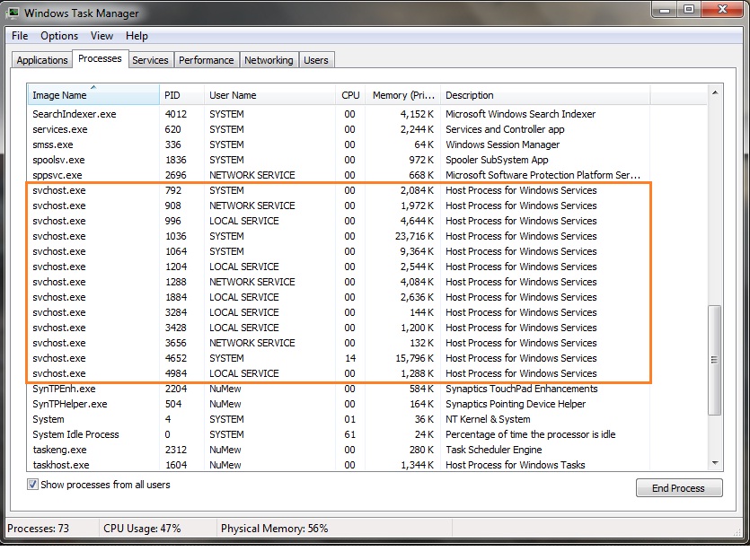Select svchost.exe with PID 792
The height and width of the screenshot is (560, 750).
pos(339,190)
